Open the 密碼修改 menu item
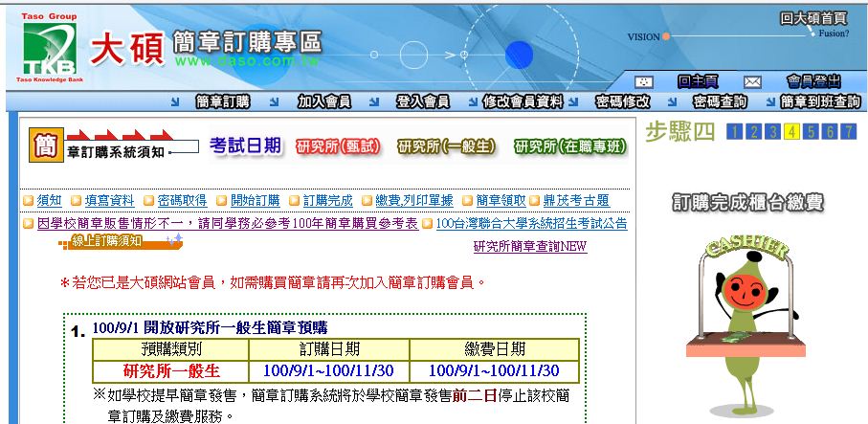This screenshot has width=868, height=424. pyautogui.click(x=622, y=101)
